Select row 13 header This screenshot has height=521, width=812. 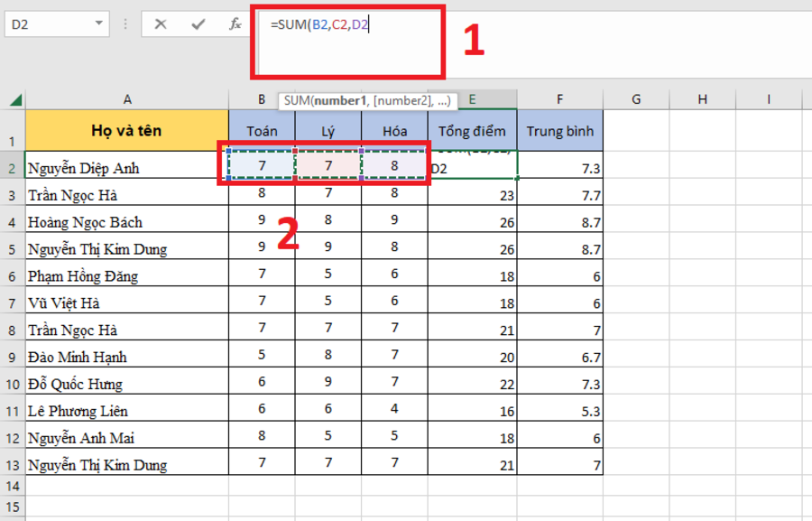pos(12,461)
